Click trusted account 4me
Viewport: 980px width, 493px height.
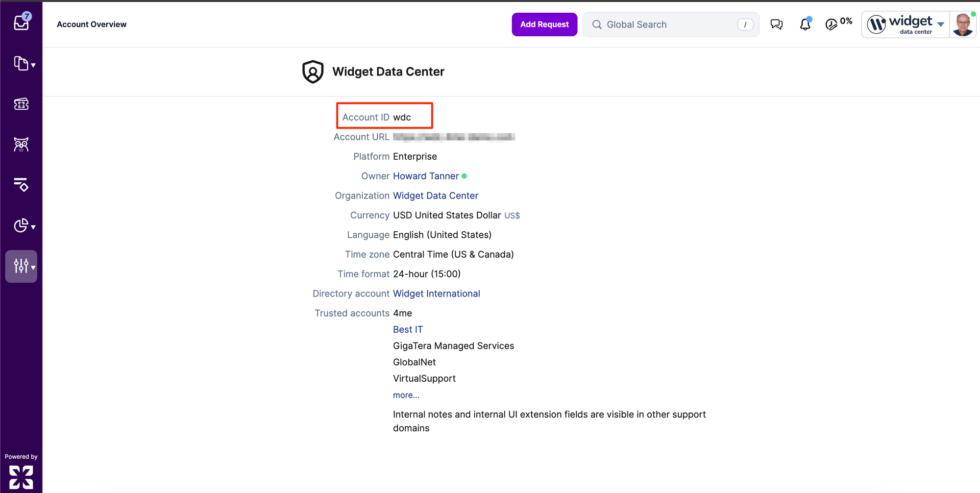point(402,313)
